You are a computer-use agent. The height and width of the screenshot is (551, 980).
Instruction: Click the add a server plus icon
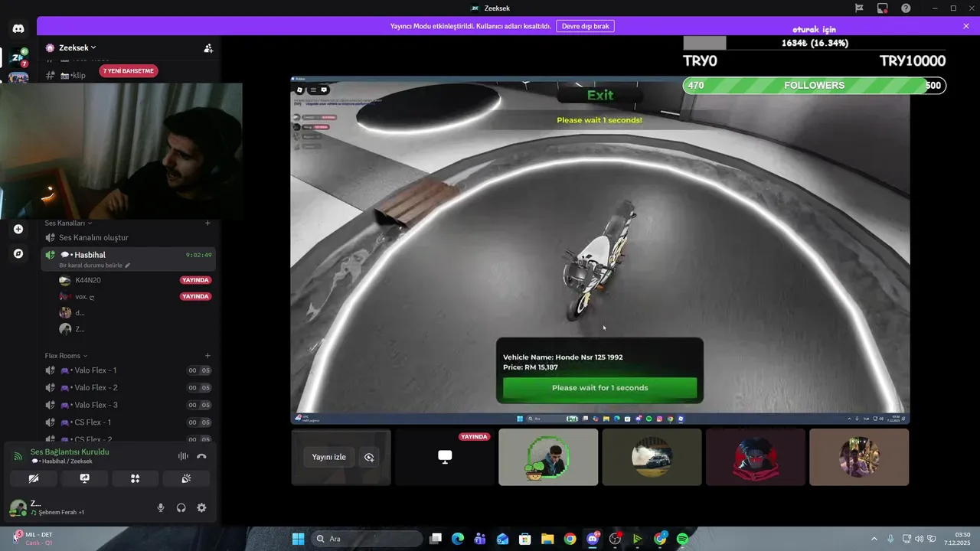[x=18, y=229]
